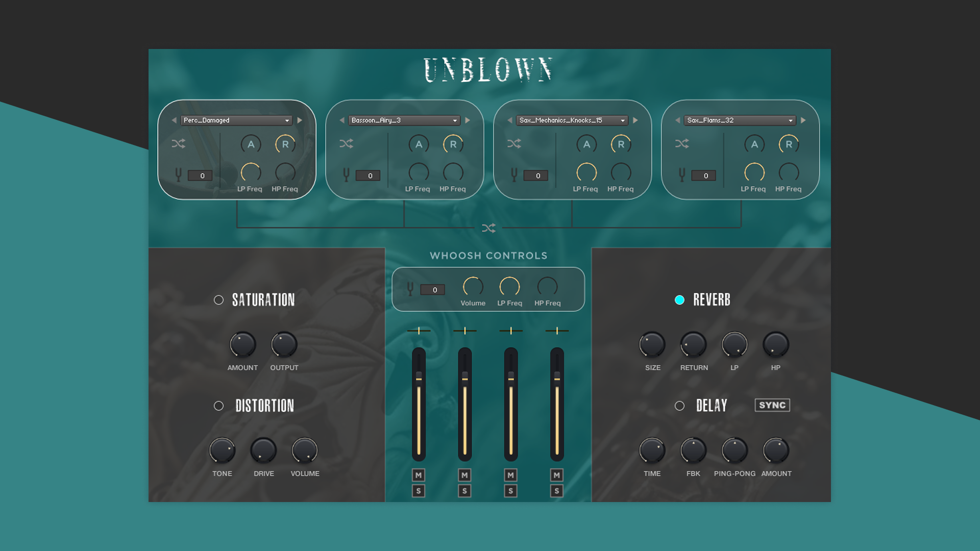Click the global randomize shuffle icon below the slots
980x551 pixels.
pos(488,228)
